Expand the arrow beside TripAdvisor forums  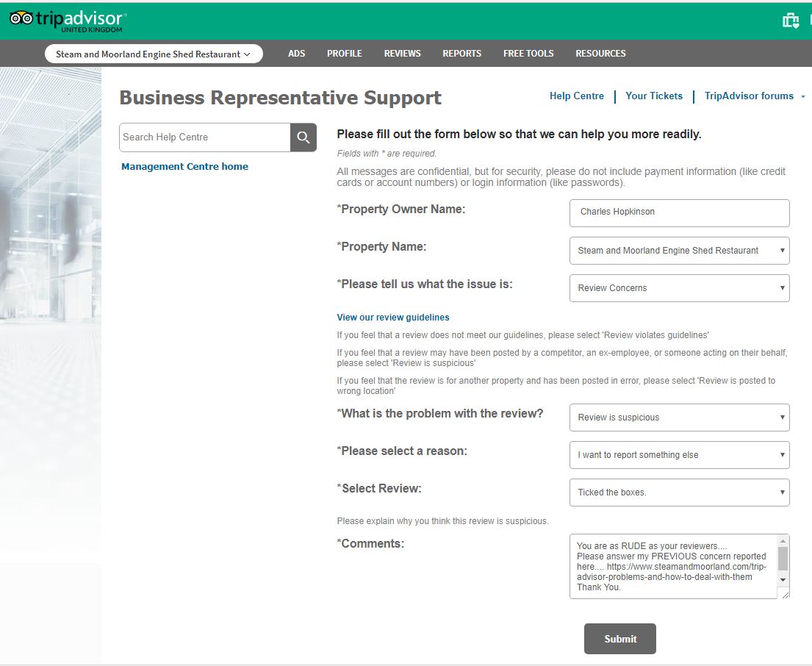click(803, 96)
